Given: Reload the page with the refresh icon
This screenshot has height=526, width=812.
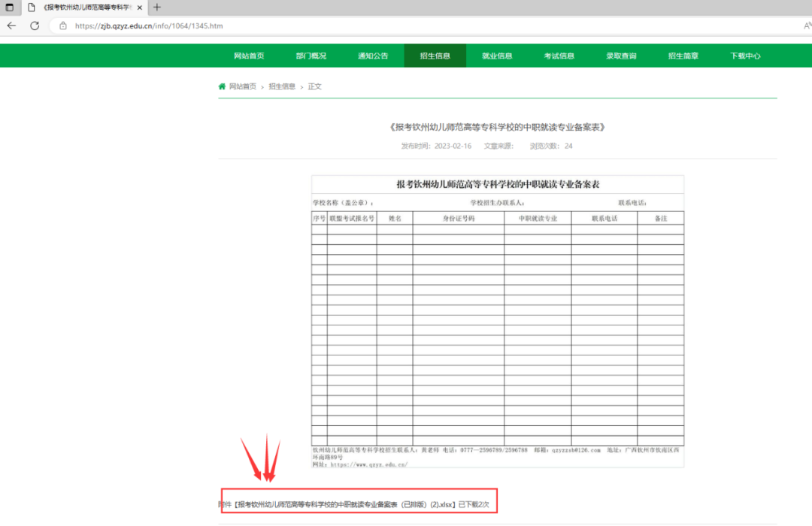Looking at the screenshot, I should click(x=35, y=26).
